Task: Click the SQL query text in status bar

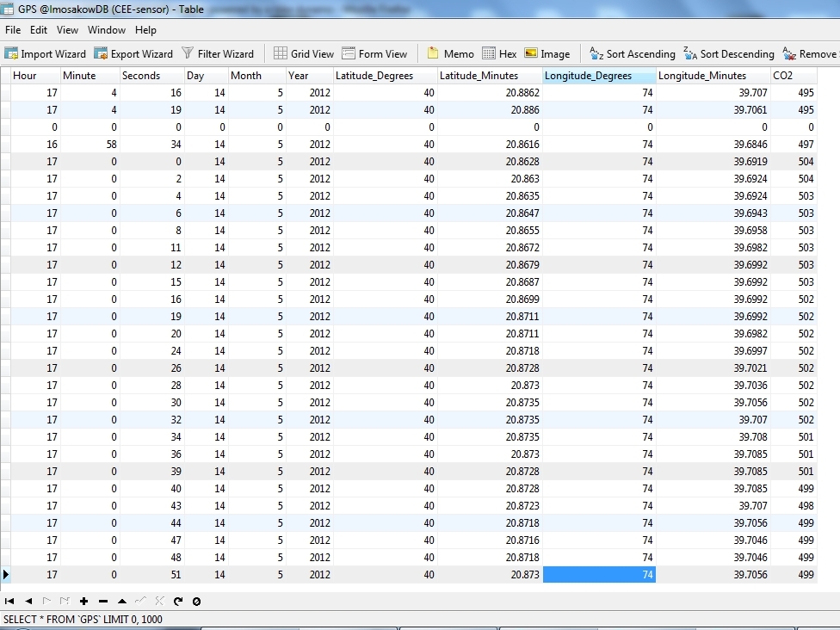Action: tap(83, 620)
